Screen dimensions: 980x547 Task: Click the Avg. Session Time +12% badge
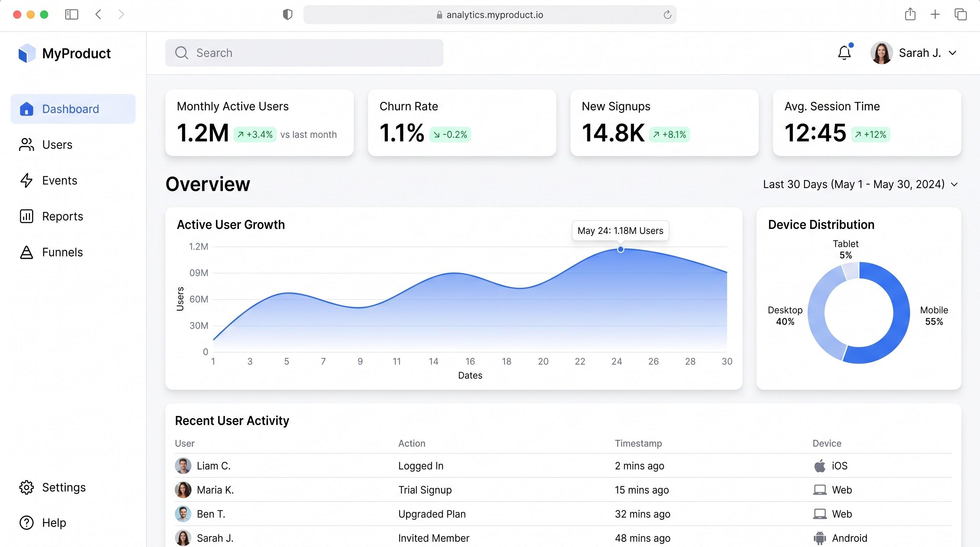[x=870, y=135]
